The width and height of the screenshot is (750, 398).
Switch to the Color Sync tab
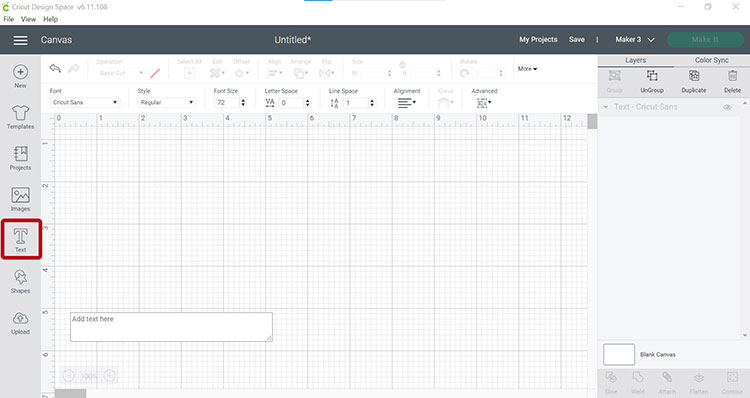[x=712, y=60]
